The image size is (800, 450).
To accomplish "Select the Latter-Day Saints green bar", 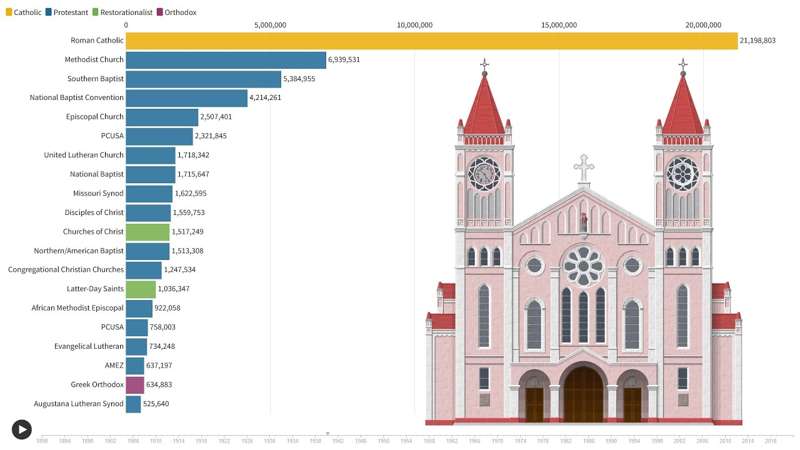I will [x=141, y=289].
